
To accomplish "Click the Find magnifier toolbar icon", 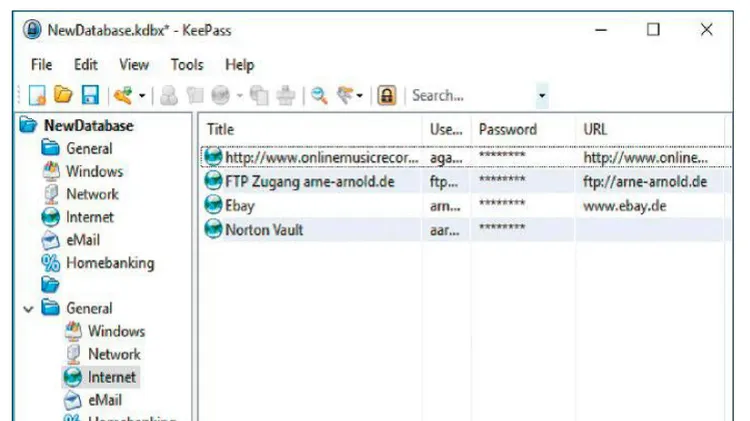I will point(319,95).
